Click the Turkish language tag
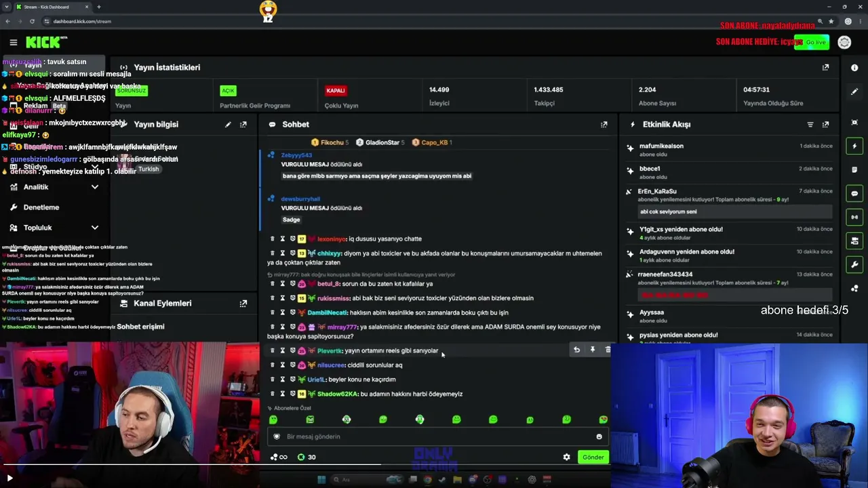Screen dimensions: 868x488 tap(149, 169)
